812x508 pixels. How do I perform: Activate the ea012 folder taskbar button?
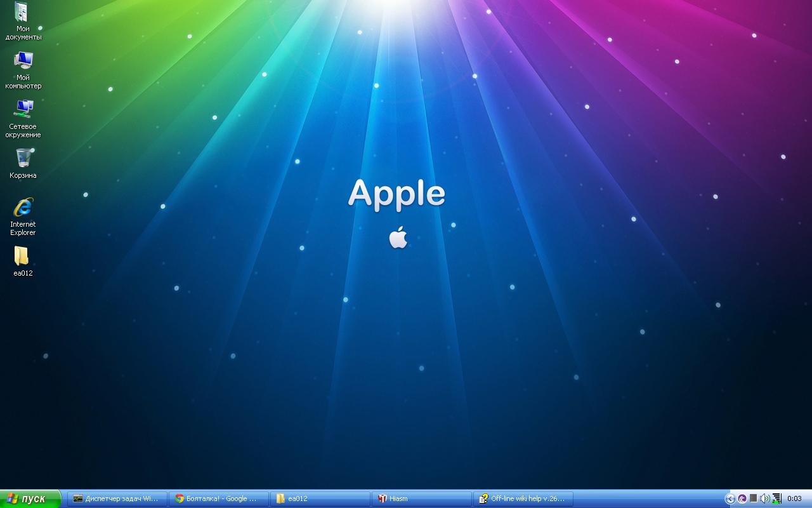[320, 498]
